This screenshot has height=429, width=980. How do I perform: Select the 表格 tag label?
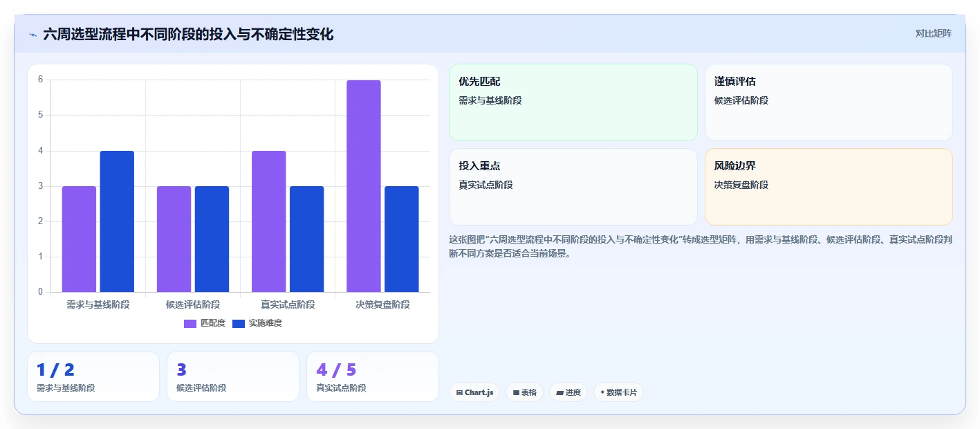pyautogui.click(x=529, y=392)
